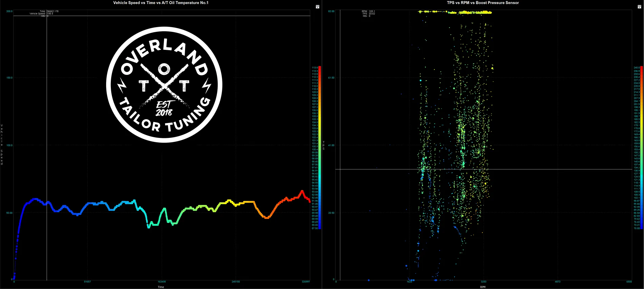The height and width of the screenshot is (289, 644).
Task: Click time axis tick '326997'
Action: (306, 282)
